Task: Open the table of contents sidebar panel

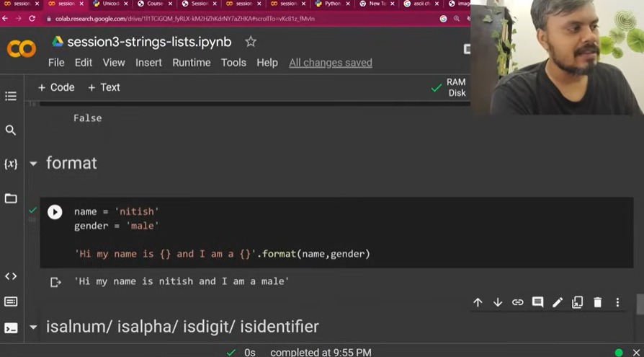Action: click(11, 96)
